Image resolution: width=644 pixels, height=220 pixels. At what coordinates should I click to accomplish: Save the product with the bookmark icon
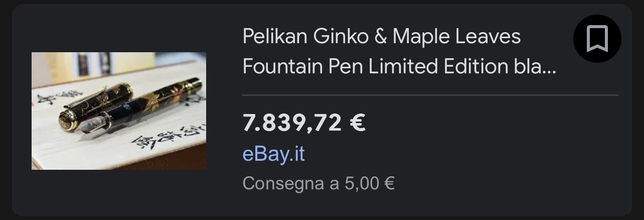pyautogui.click(x=597, y=39)
